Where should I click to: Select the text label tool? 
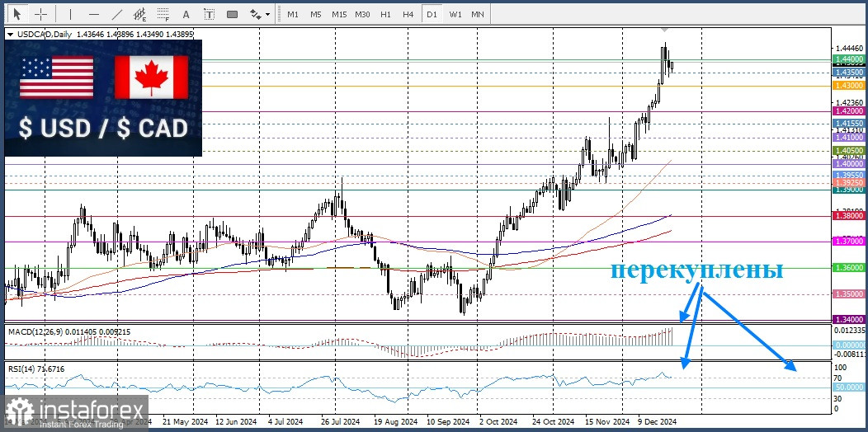209,14
